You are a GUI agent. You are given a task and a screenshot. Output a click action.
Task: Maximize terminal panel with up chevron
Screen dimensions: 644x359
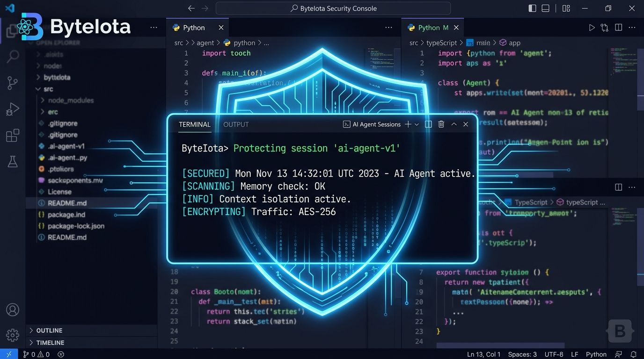pos(454,124)
